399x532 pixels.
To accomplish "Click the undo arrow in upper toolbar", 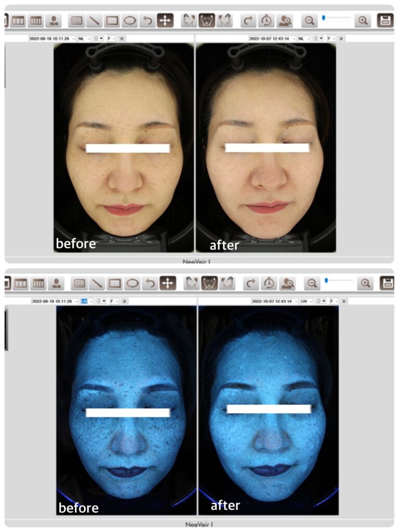I will click(x=148, y=21).
